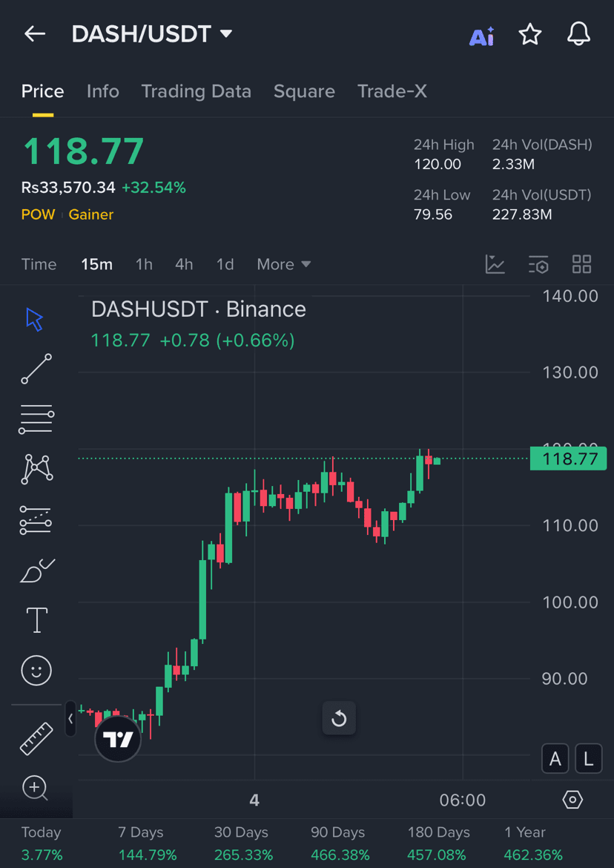This screenshot has height=868, width=614.
Task: Click the large 118.77 price
Action: click(83, 151)
